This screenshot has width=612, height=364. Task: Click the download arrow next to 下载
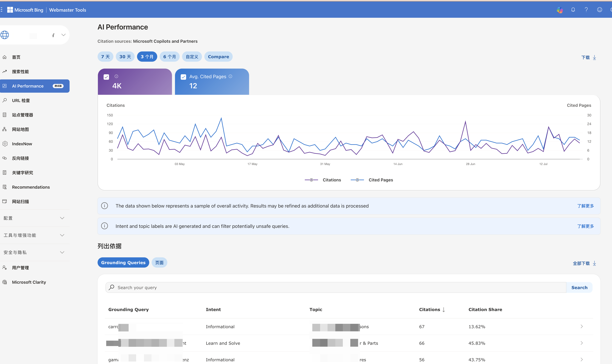pos(594,57)
